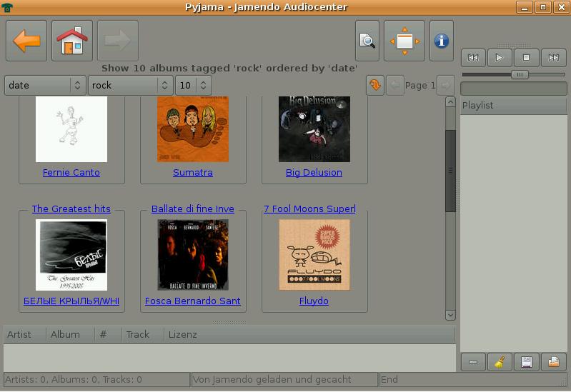The width and height of the screenshot is (571, 392).
Task: Click 'Von Jamendo geladen und gecacht' status
Action: click(272, 380)
